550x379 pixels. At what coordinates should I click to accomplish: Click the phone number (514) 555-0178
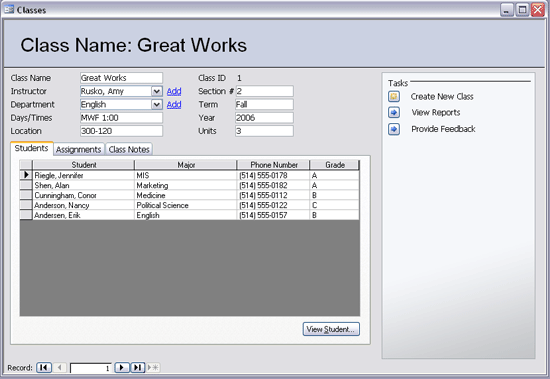274,175
